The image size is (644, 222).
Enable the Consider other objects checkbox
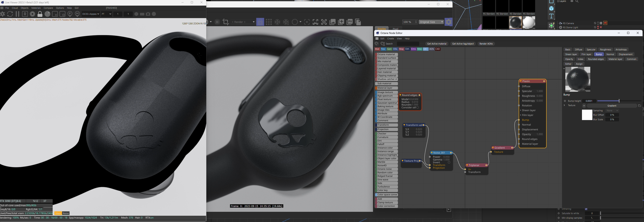418,108
